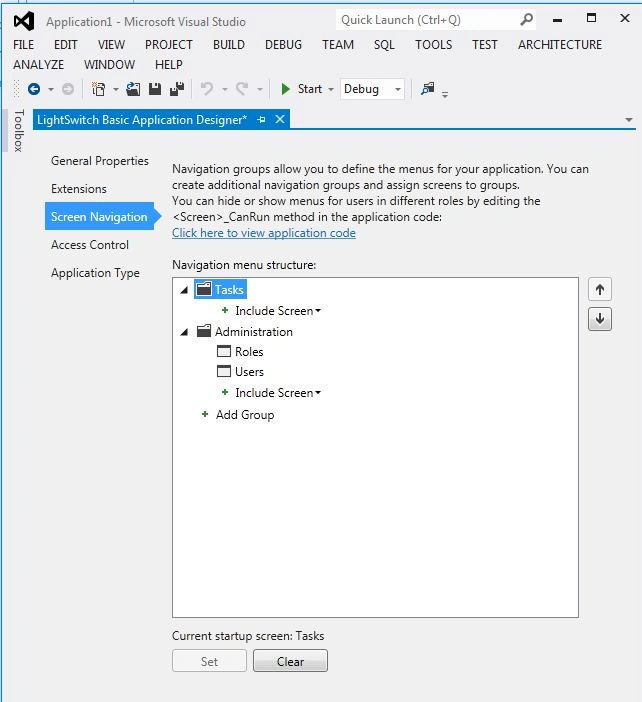Open the BUILD menu
The width and height of the screenshot is (642, 702).
(x=229, y=45)
